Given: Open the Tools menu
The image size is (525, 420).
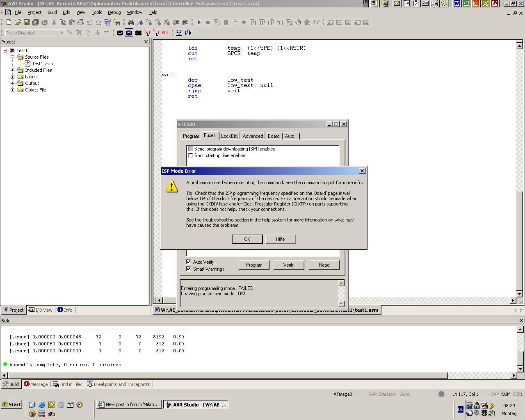Looking at the screenshot, I should pyautogui.click(x=97, y=12).
